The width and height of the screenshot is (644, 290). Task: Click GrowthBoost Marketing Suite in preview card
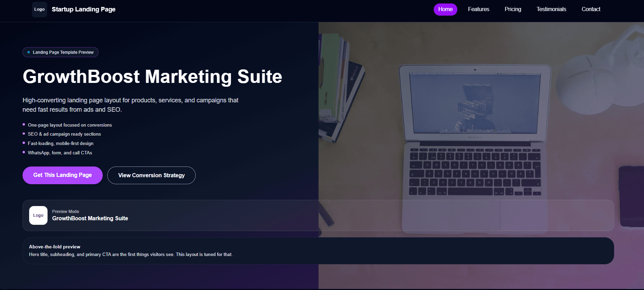click(90, 219)
